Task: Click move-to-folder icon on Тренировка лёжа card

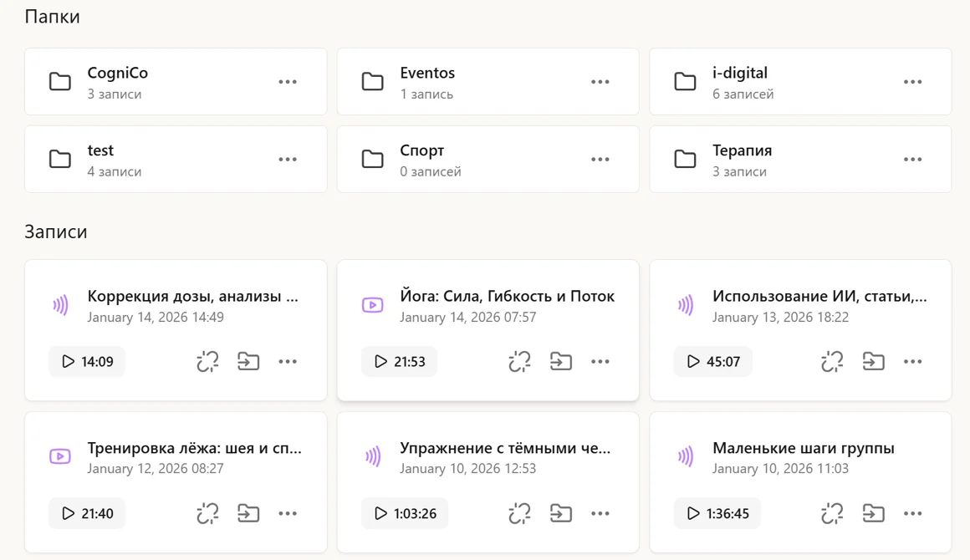Action: click(x=248, y=513)
